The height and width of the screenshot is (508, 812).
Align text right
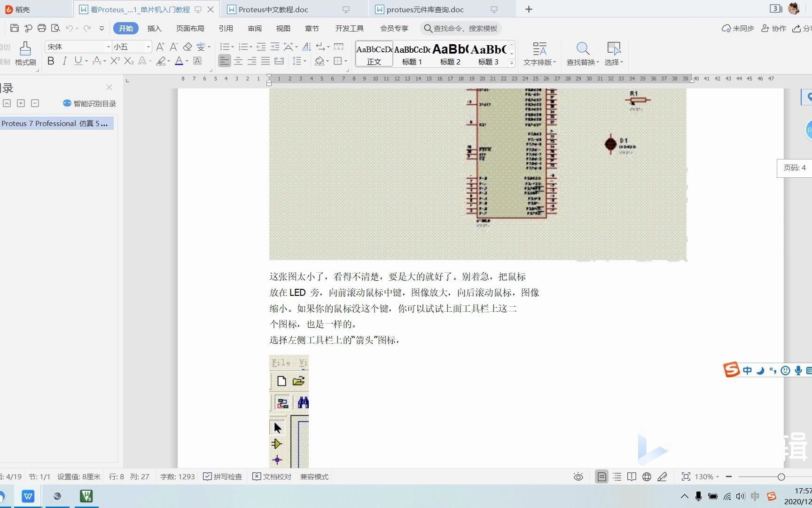click(x=252, y=61)
